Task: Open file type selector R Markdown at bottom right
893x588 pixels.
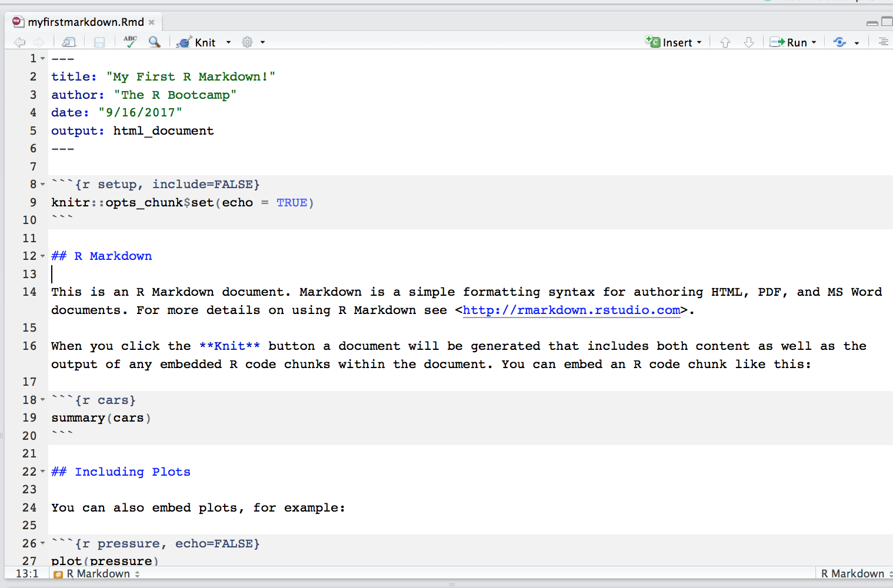Action: [x=855, y=574]
